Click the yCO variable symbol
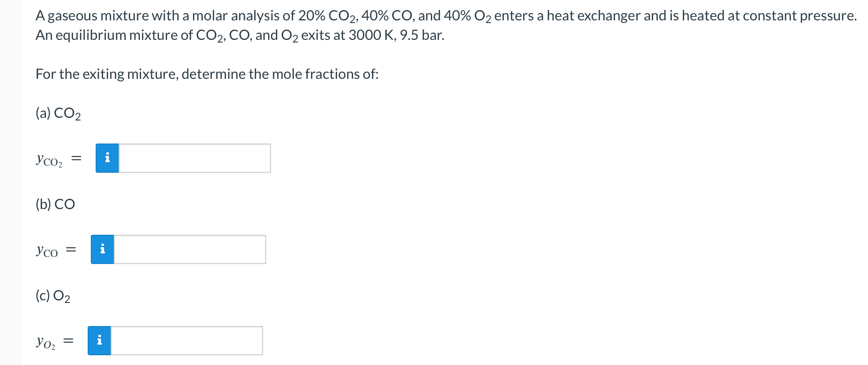Screen dimensions: 868x365 point(47,251)
